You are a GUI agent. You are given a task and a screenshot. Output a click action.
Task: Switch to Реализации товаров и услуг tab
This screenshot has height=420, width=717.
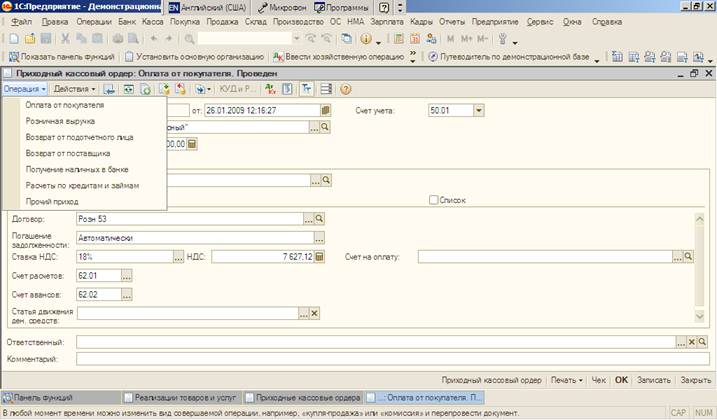click(x=181, y=398)
